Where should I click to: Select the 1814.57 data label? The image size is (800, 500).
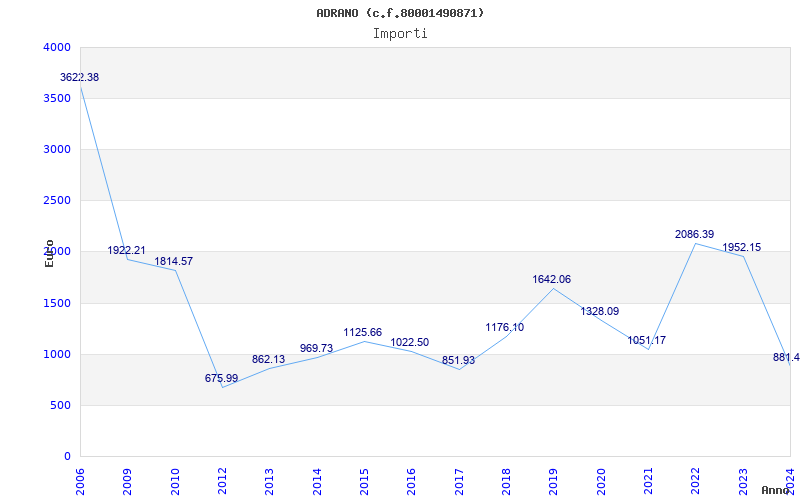174,261
